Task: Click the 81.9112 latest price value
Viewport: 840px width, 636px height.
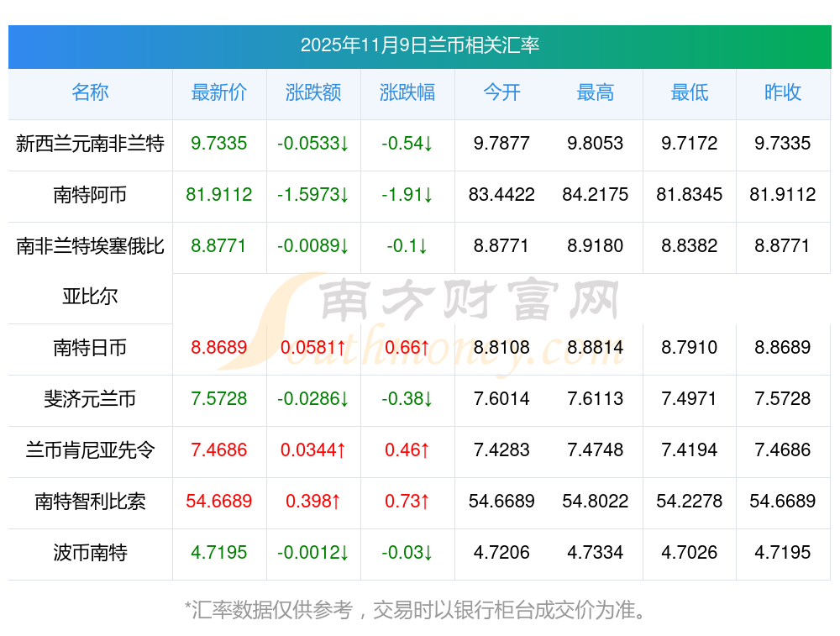Action: point(219,195)
